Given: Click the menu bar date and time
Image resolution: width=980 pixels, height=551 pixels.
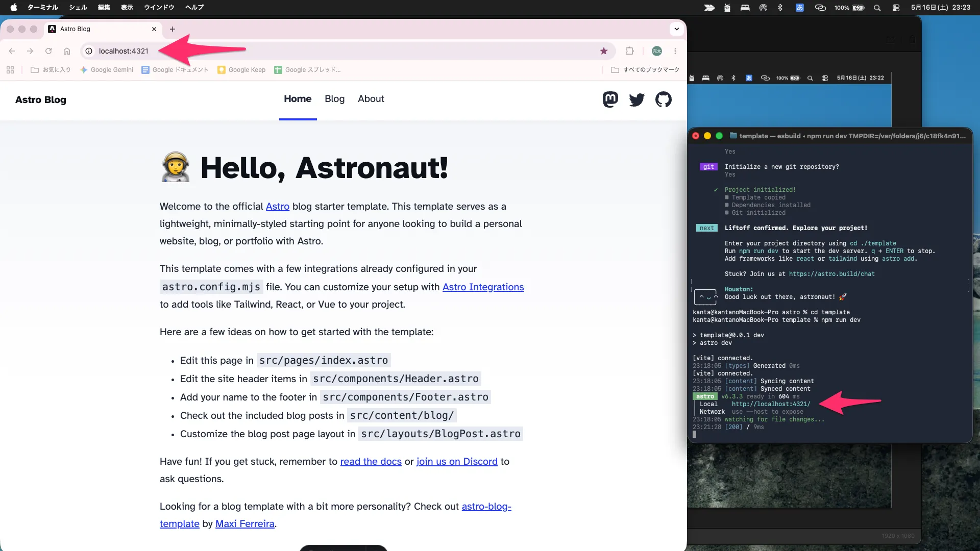Looking at the screenshot, I should tap(941, 8).
